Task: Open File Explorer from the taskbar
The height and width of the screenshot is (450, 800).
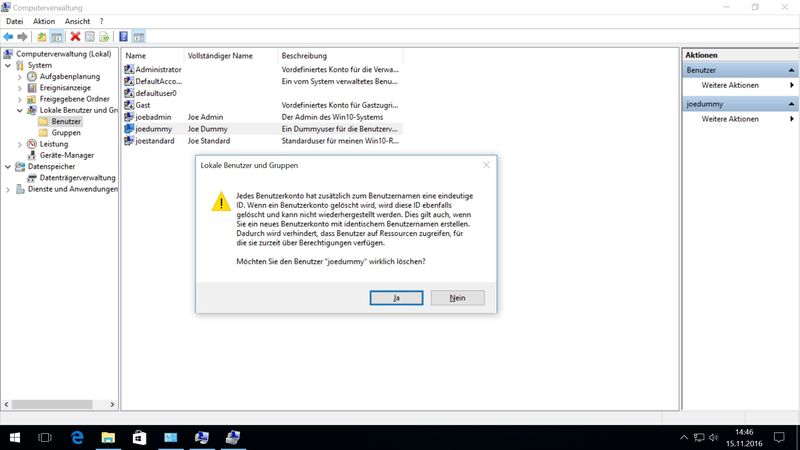Action: (x=108, y=438)
